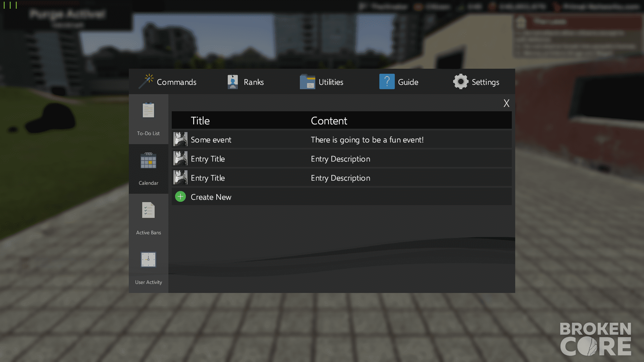Click the Create New entry button
The image size is (644, 362).
tap(341, 197)
